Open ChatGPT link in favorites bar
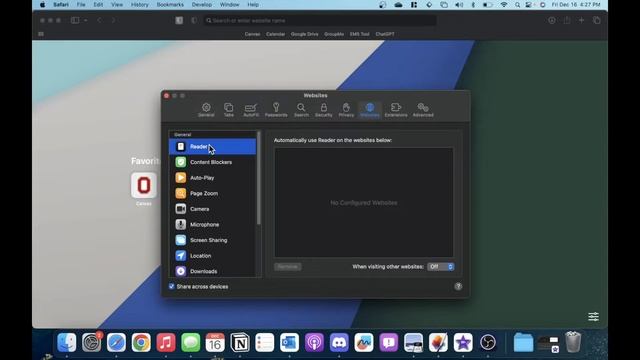Screen dimensions: 640x360 (385, 34)
